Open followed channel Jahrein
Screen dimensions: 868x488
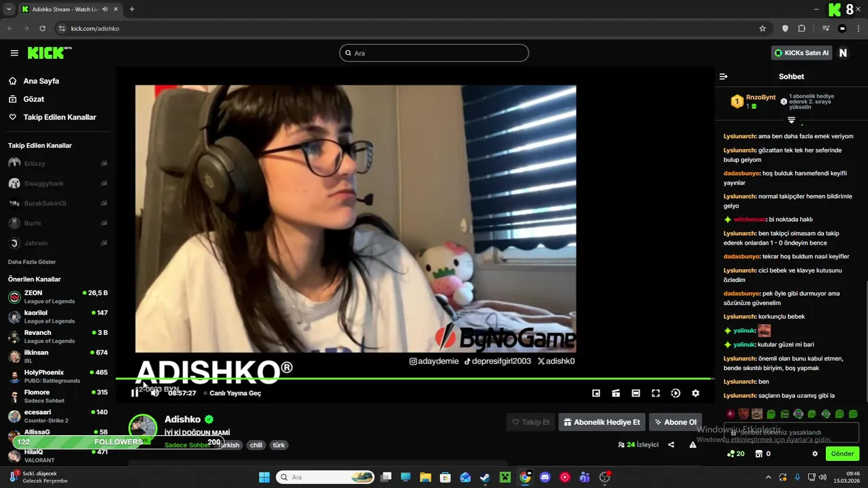point(58,243)
